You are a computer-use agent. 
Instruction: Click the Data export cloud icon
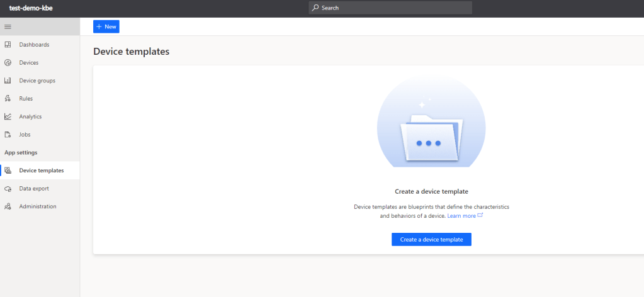8,189
